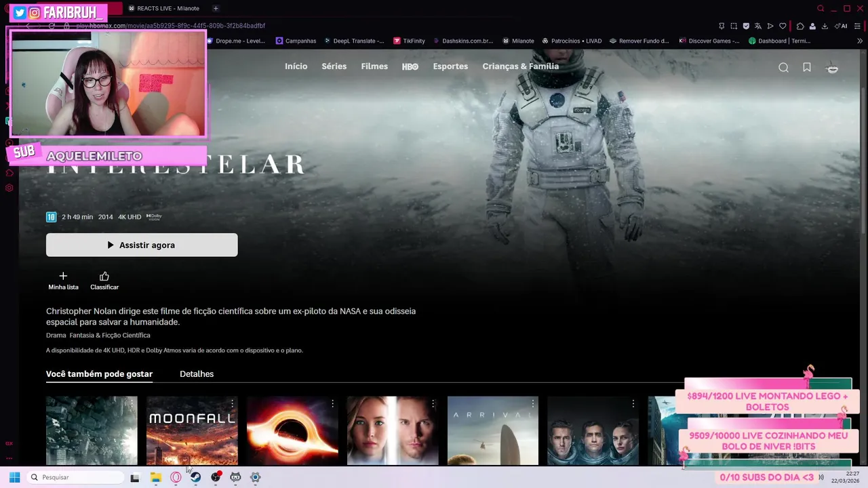Open a new tab with plus button
This screenshot has height=488, width=868.
coord(216,8)
